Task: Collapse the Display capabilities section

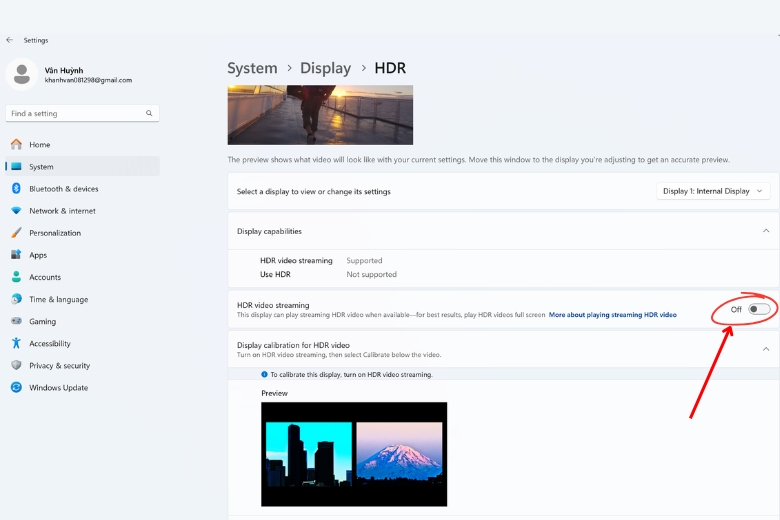Action: tap(766, 231)
